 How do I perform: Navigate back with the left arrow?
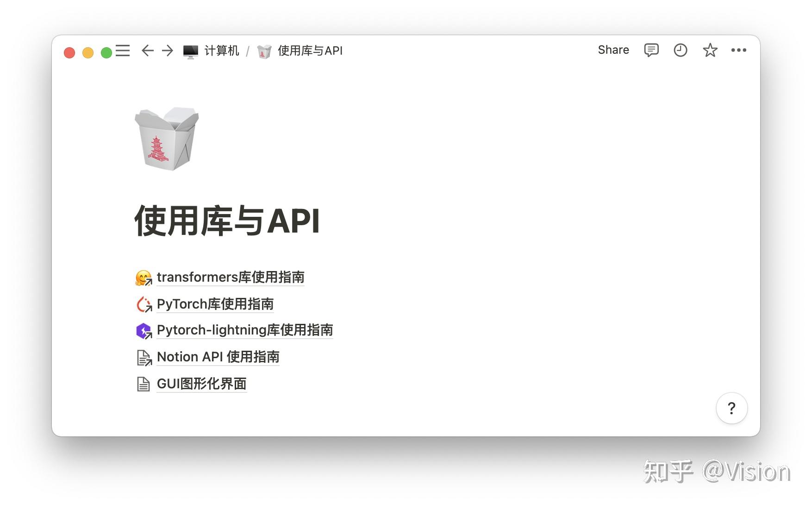(x=147, y=50)
